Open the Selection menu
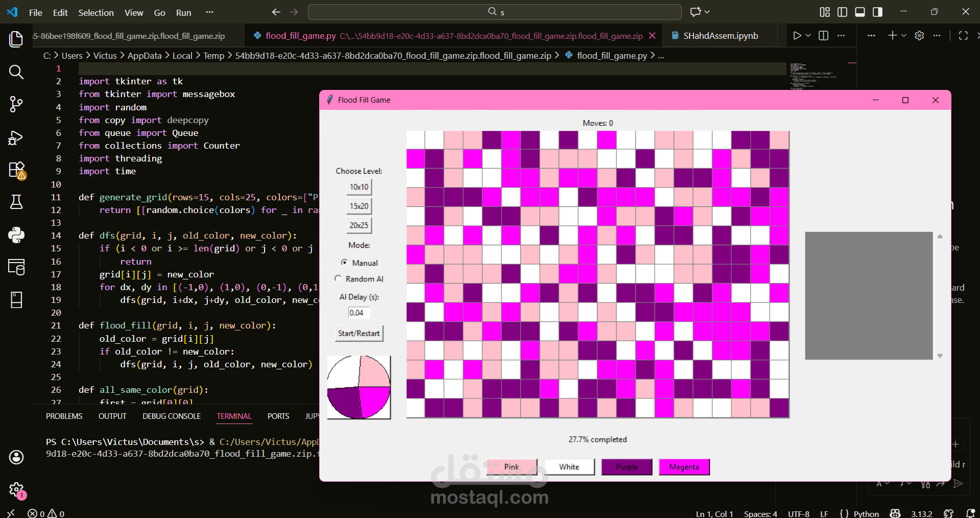980x518 pixels. coord(95,12)
